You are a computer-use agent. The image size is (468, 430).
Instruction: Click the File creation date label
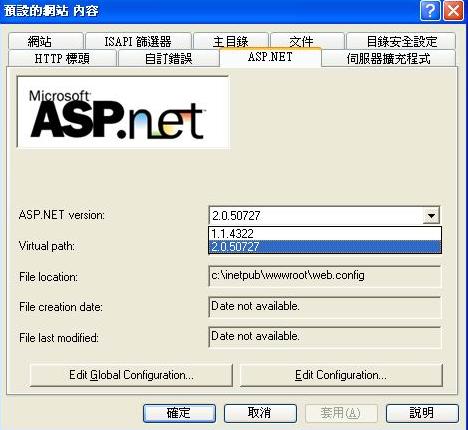pyautogui.click(x=61, y=307)
